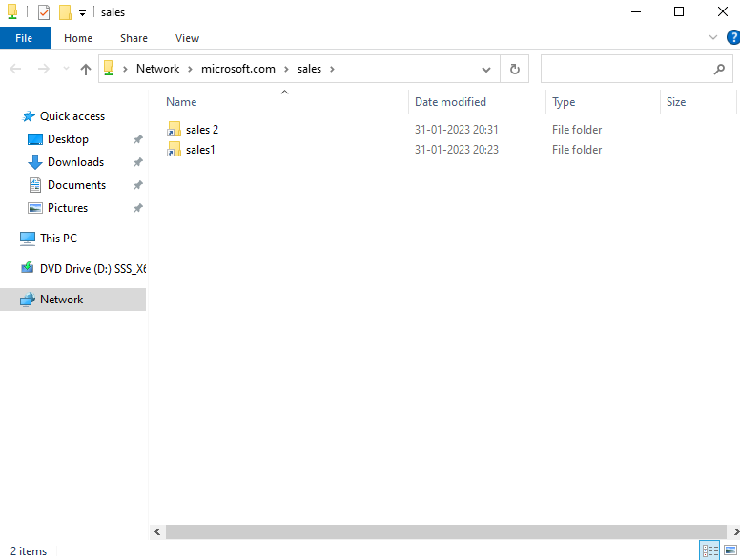
Task: Expand the chevron after microsoft.com breadcrumb
Action: pos(286,69)
